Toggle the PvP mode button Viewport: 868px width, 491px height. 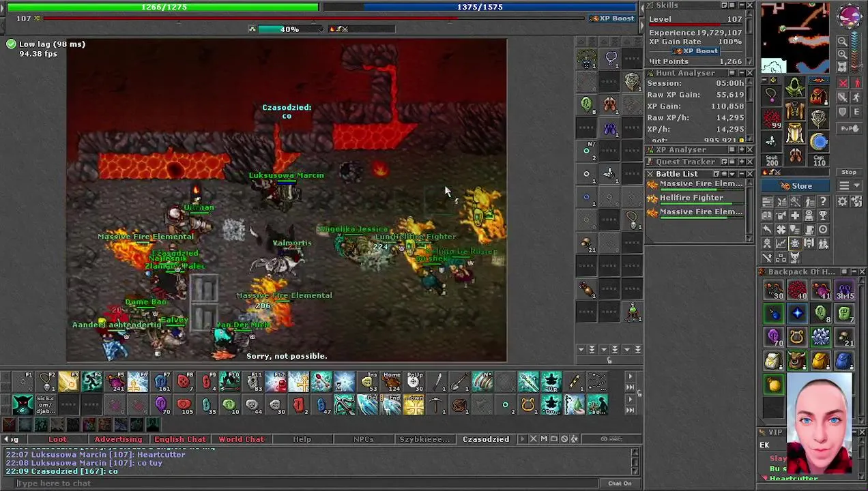(x=848, y=128)
